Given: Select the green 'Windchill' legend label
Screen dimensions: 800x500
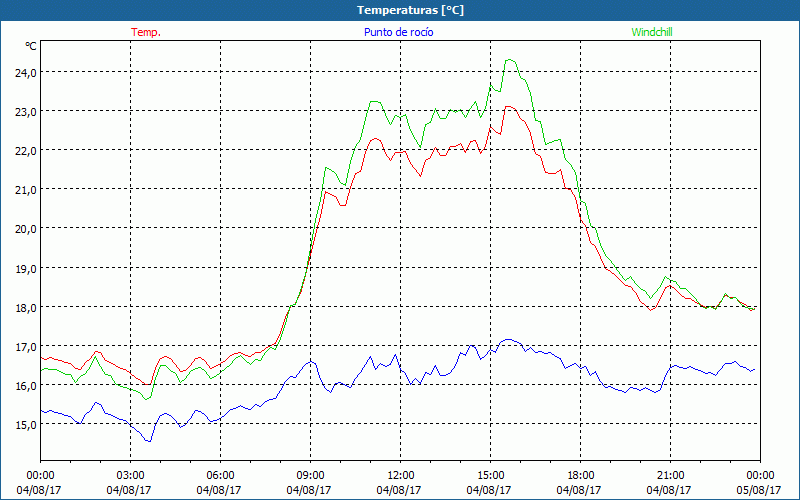Looking at the screenshot, I should point(652,32).
